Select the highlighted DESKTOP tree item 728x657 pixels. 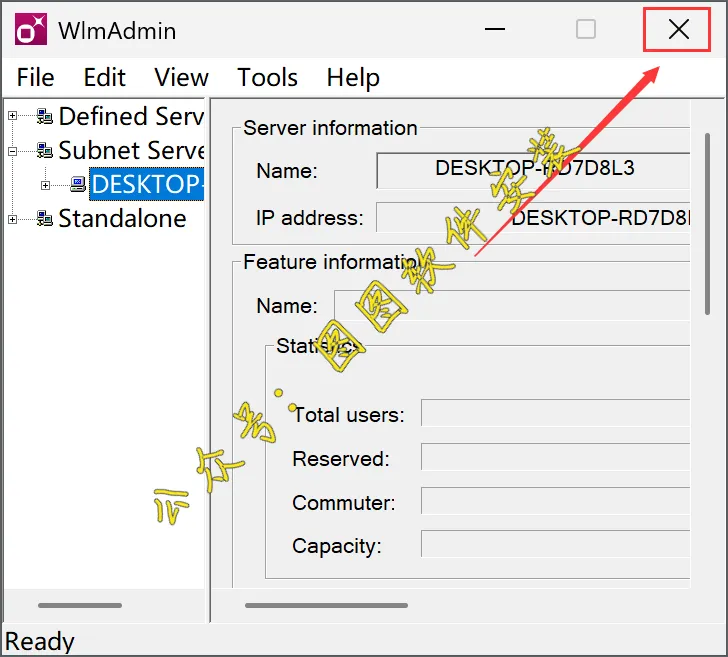146,184
